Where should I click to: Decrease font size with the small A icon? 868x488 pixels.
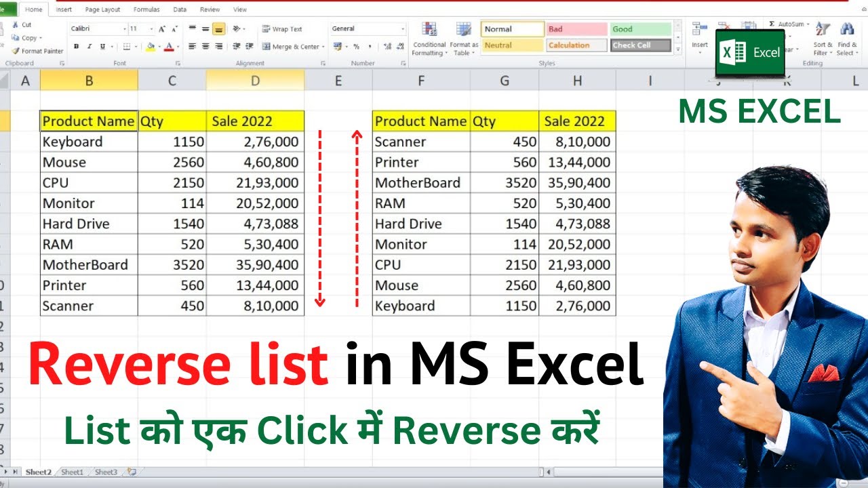coord(174,29)
